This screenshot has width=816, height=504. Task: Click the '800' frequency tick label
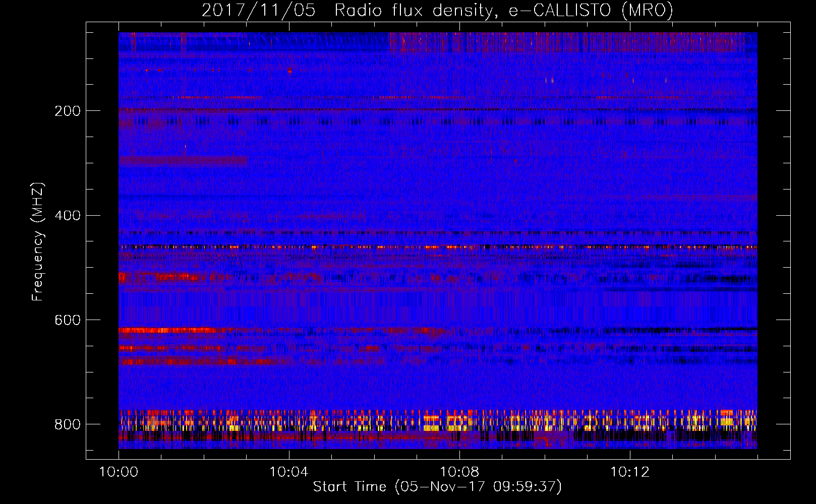tap(68, 424)
